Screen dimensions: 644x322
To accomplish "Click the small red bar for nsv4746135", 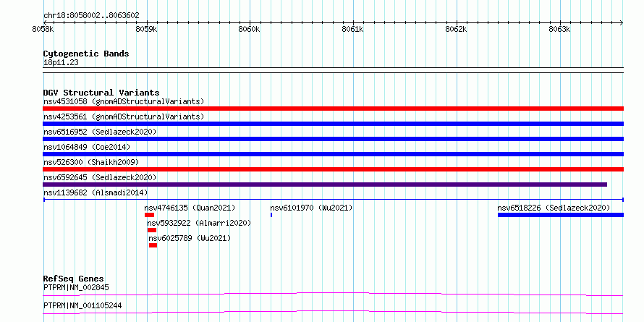I will [x=149, y=215].
